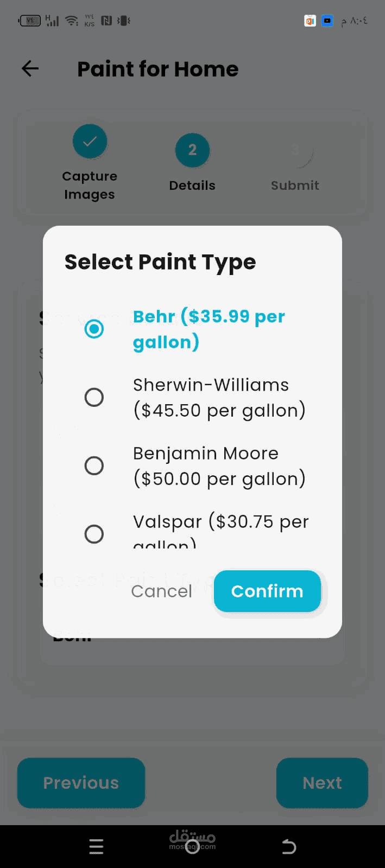The image size is (385, 868).
Task: Tap the WiFi status bar icon
Action: click(71, 21)
